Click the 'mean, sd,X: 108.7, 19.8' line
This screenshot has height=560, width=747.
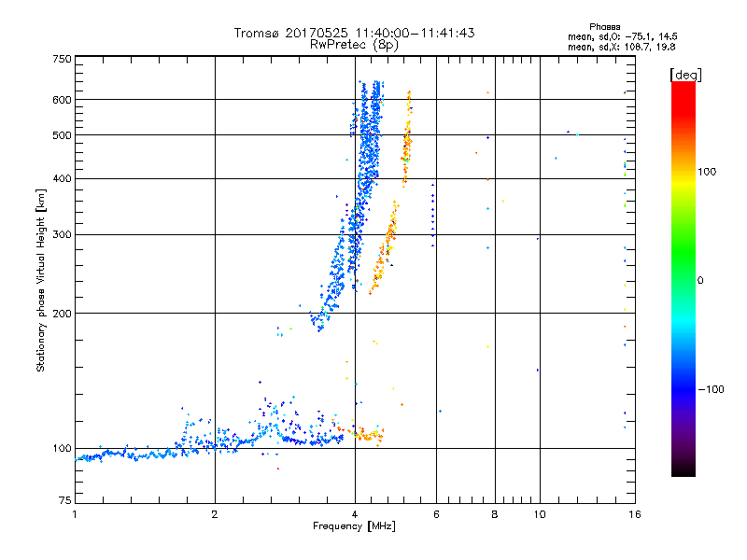click(621, 47)
